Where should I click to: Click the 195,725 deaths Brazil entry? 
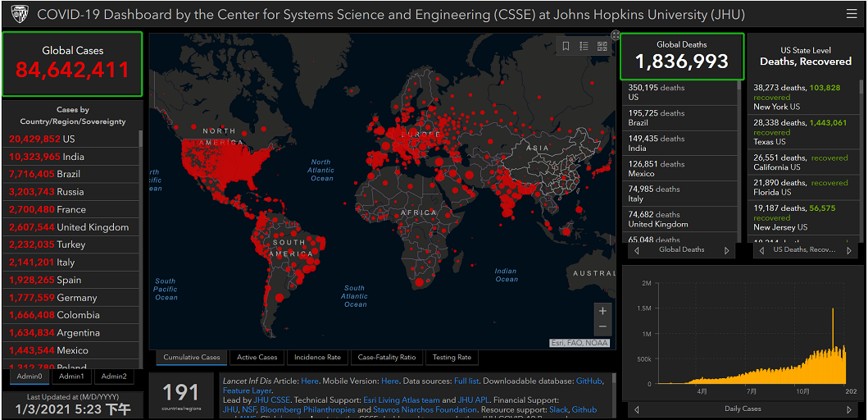click(679, 117)
